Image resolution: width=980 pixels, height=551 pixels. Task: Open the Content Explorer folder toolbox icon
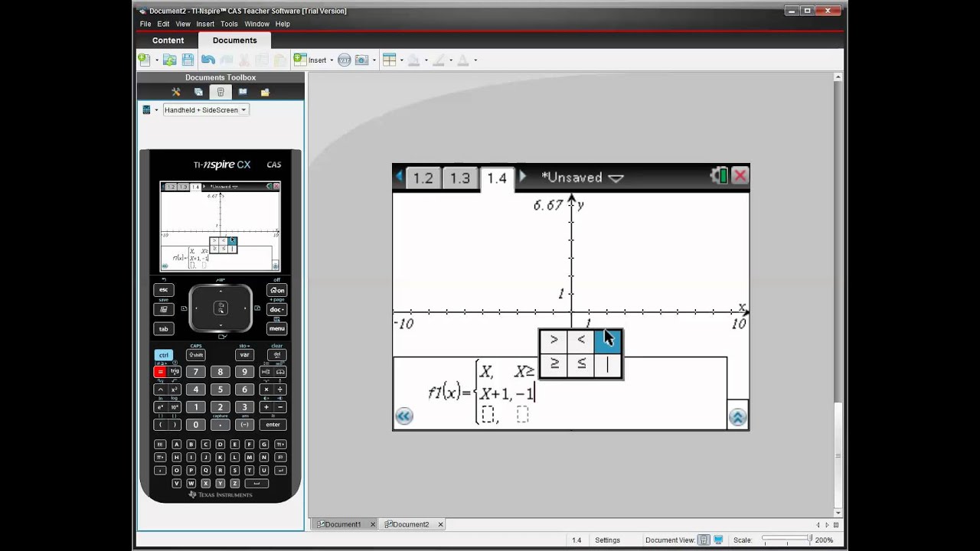click(x=265, y=92)
